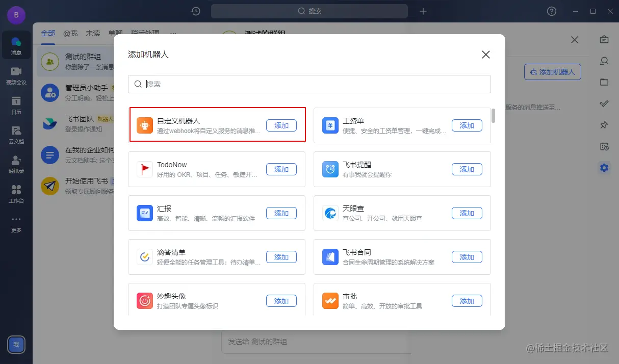The height and width of the screenshot is (364, 619).
Task: Click the top global search bar
Action: pos(310,11)
